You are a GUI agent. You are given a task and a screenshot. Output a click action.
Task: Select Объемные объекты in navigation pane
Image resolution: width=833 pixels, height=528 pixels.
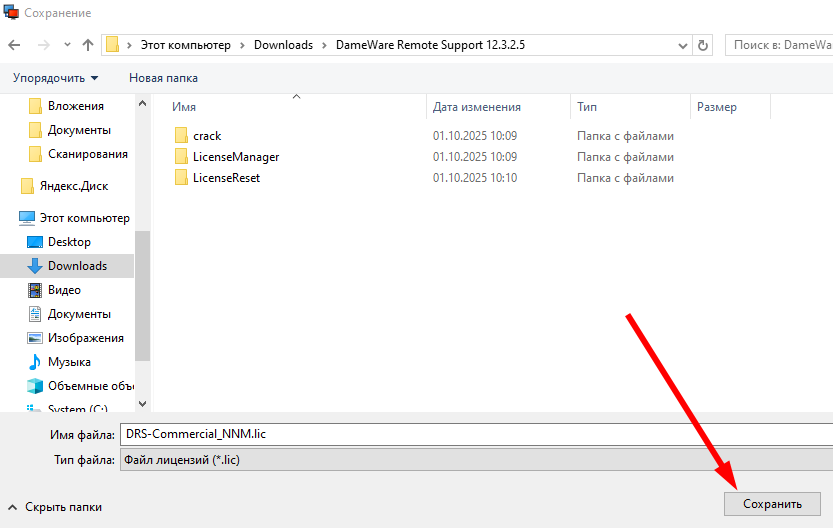click(91, 386)
